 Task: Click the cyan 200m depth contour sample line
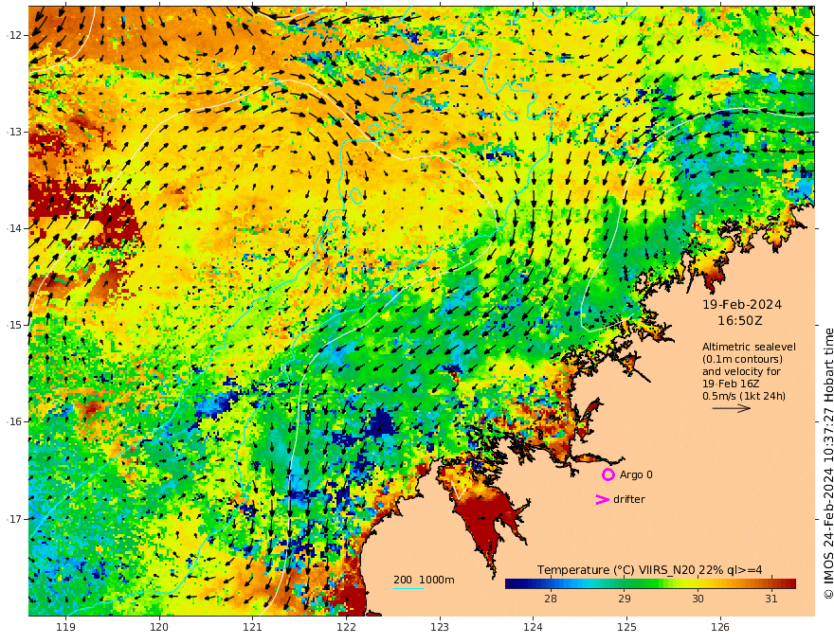coord(408,588)
